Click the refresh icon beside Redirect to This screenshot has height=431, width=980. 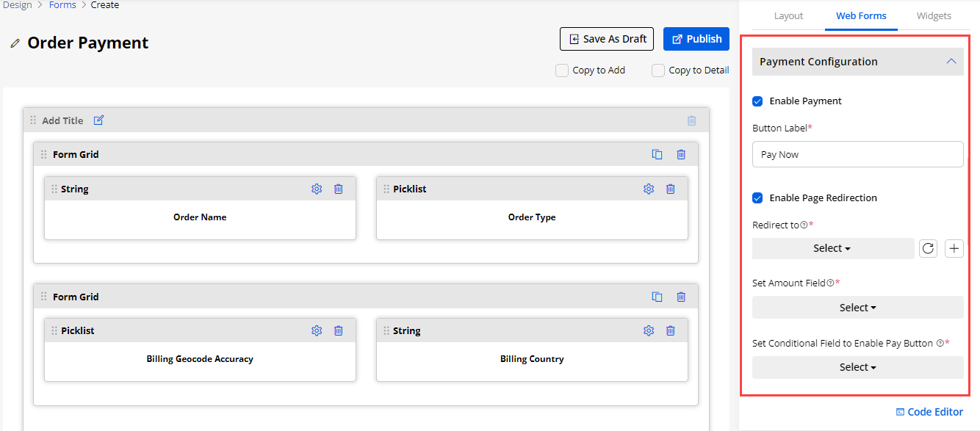coord(928,248)
